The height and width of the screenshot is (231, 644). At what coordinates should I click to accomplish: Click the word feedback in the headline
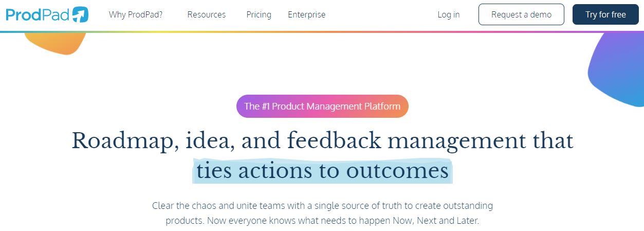pos(336,140)
